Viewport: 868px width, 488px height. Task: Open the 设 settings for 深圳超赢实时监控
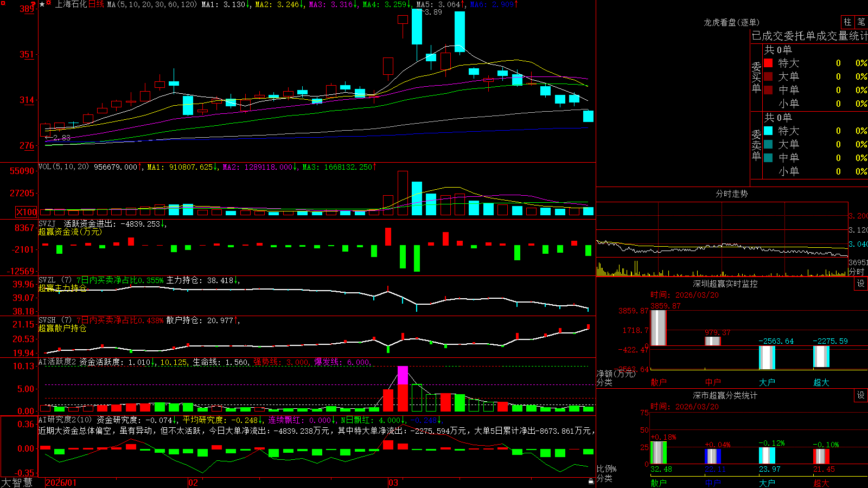(861, 284)
